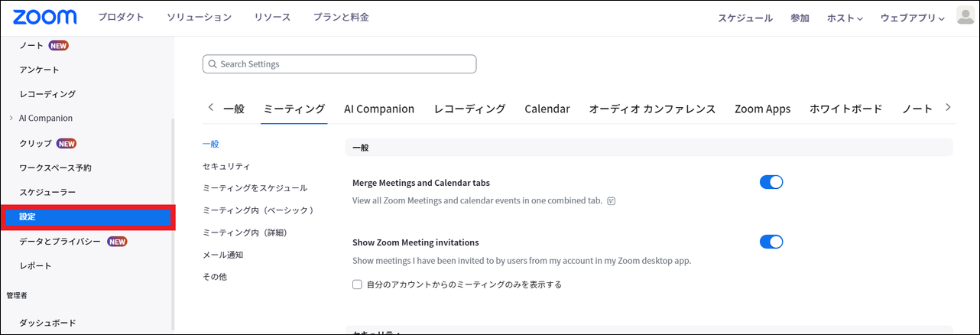Screen dimensions: 980x335
Task: Open リソース menu
Action: pos(272,17)
